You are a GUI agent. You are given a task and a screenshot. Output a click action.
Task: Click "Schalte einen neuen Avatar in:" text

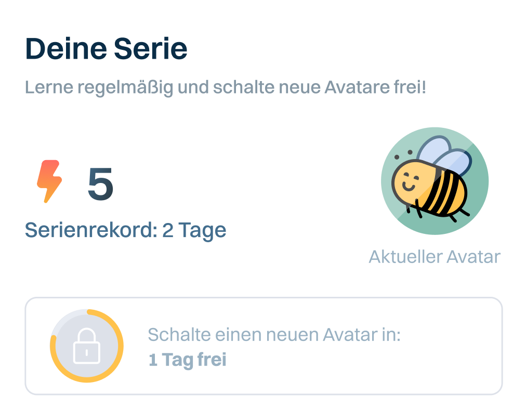pos(274,335)
